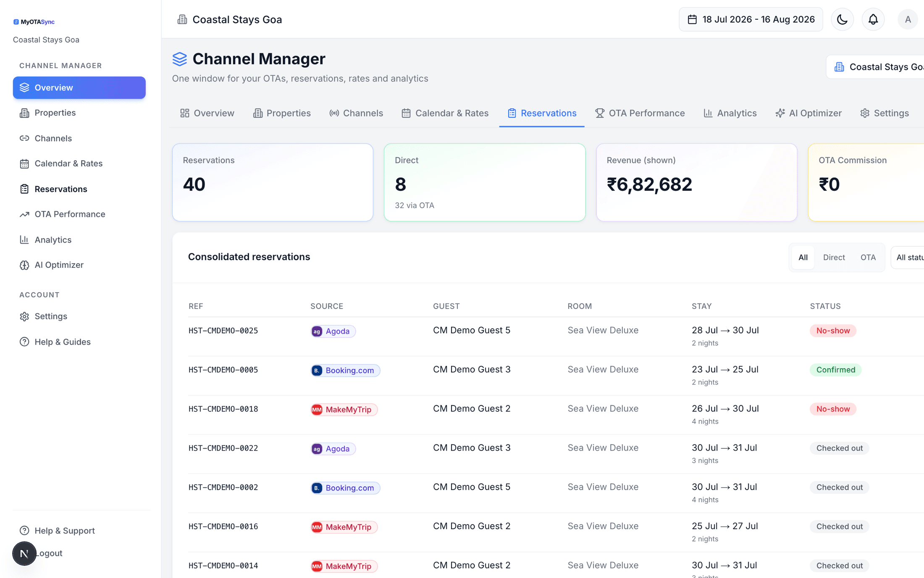Click the round N badge at the bottom left
924x578 pixels.
tap(24, 553)
